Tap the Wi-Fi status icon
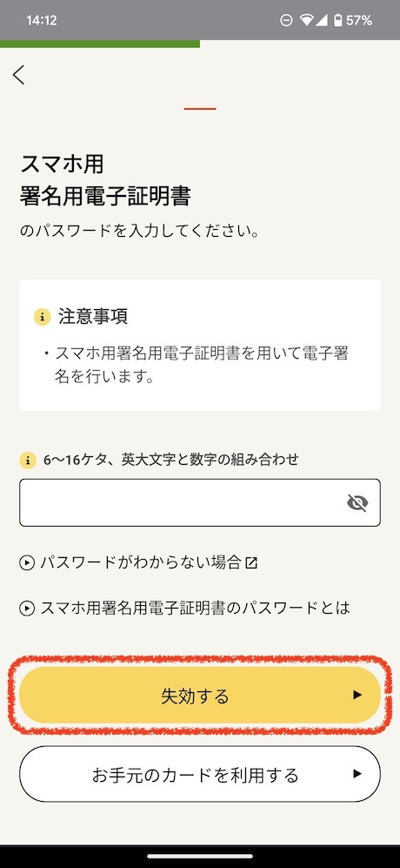The image size is (400, 868). coord(306,21)
